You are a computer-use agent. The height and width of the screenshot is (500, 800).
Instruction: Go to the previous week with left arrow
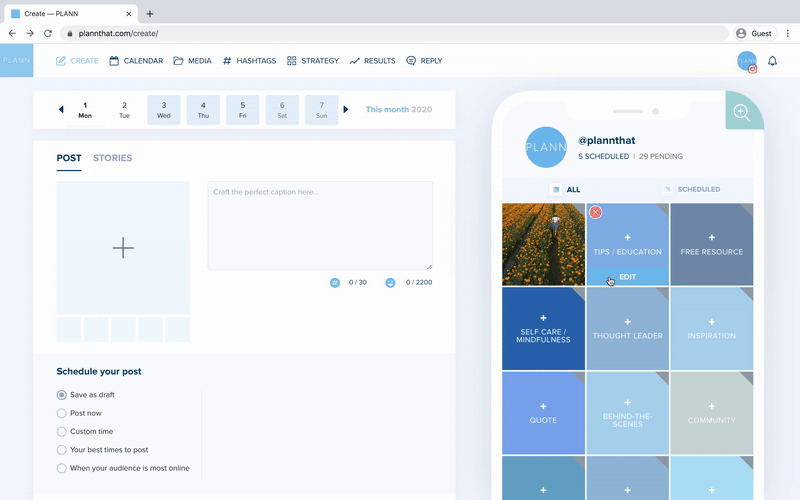tap(61, 109)
